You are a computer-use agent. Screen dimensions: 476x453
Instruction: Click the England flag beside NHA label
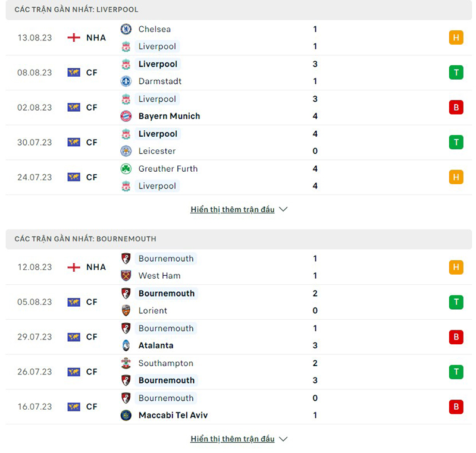click(73, 37)
